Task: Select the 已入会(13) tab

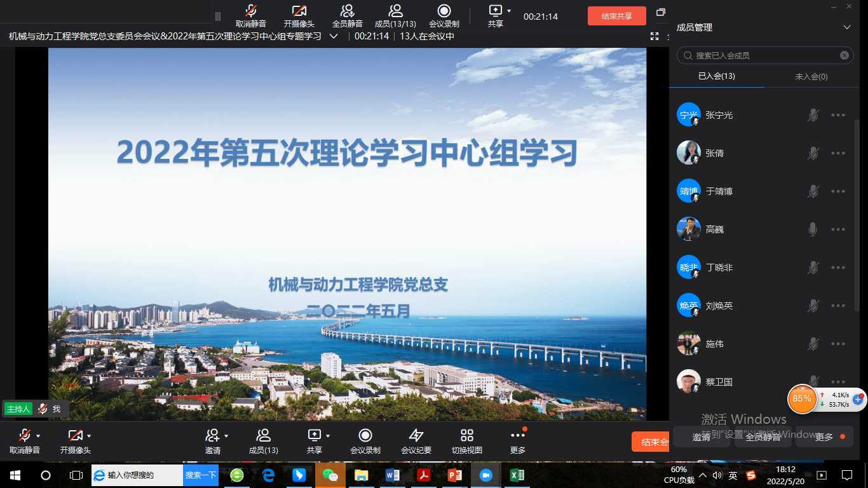Action: pos(716,76)
